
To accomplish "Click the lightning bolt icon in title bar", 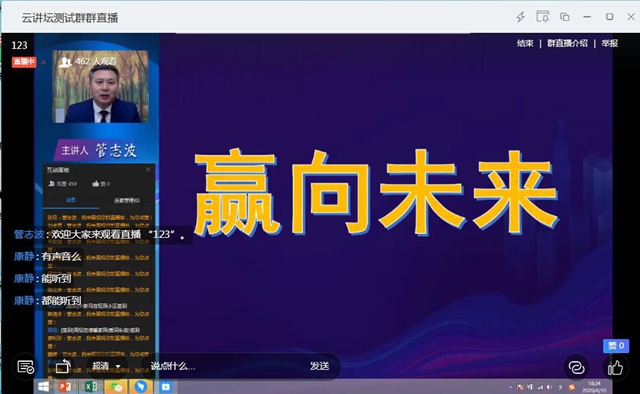I will click(x=520, y=17).
